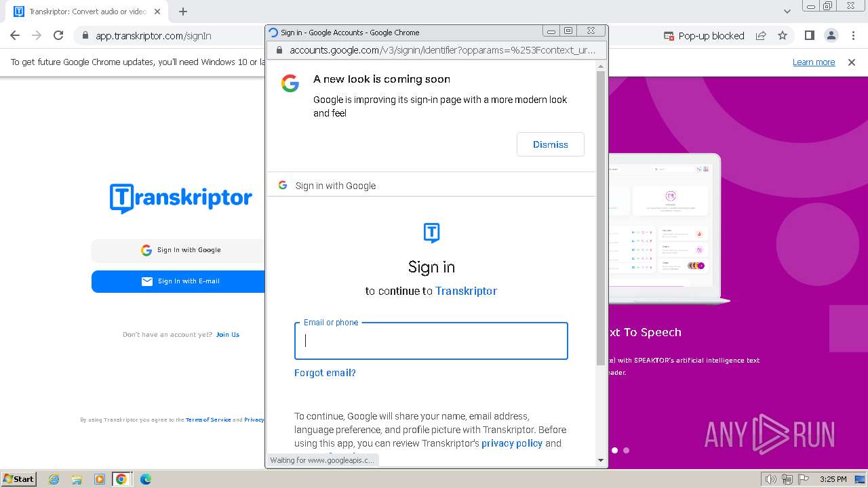Click the volume speaker tray icon
868x488 pixels.
771,479
